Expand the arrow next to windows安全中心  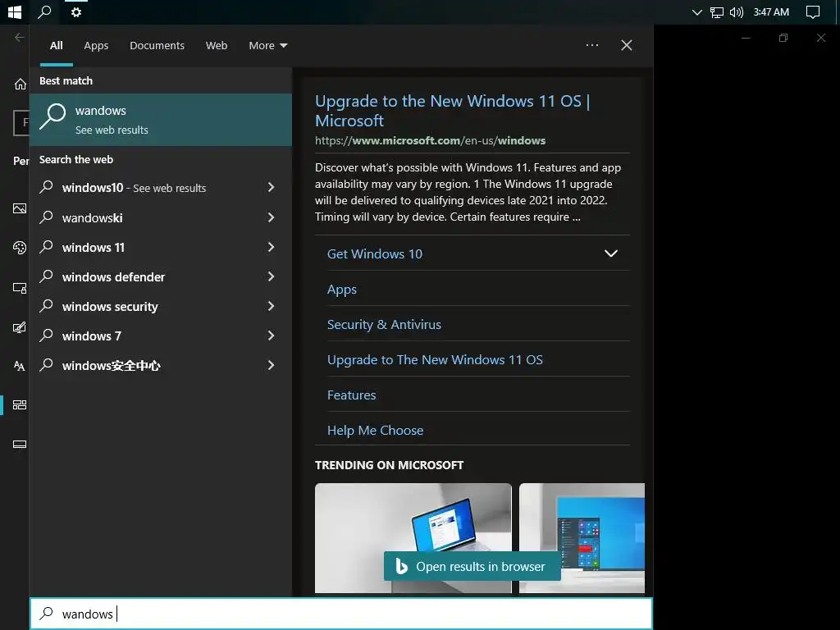point(271,365)
